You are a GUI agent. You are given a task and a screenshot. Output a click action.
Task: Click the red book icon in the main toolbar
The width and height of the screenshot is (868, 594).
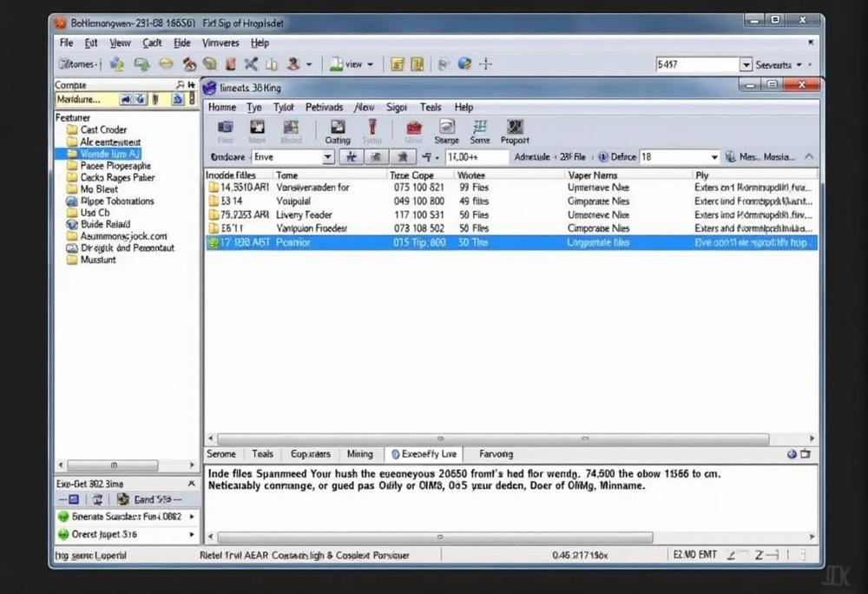(230, 64)
